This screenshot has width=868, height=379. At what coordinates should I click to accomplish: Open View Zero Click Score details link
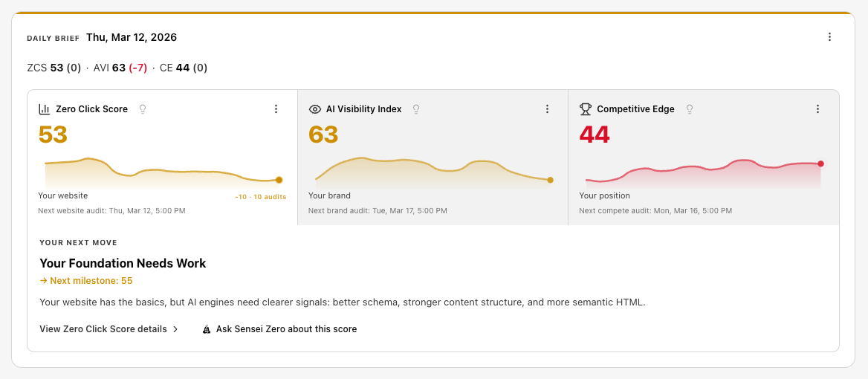103,329
